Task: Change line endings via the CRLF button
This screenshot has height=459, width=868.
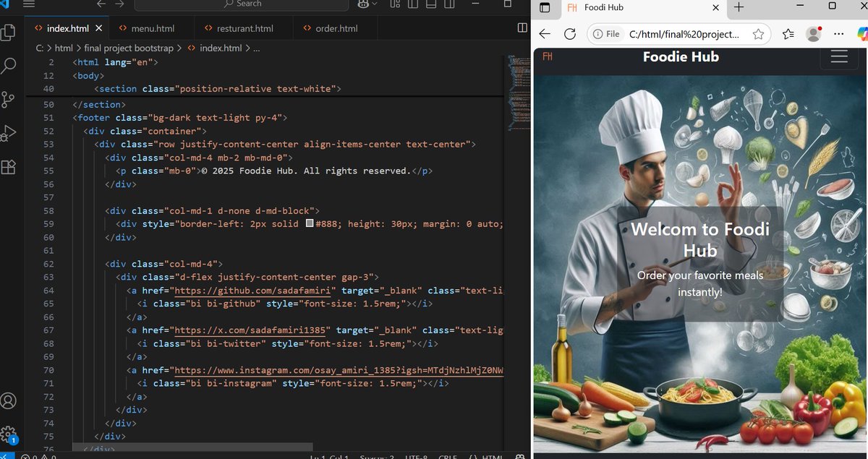Action: point(448,457)
